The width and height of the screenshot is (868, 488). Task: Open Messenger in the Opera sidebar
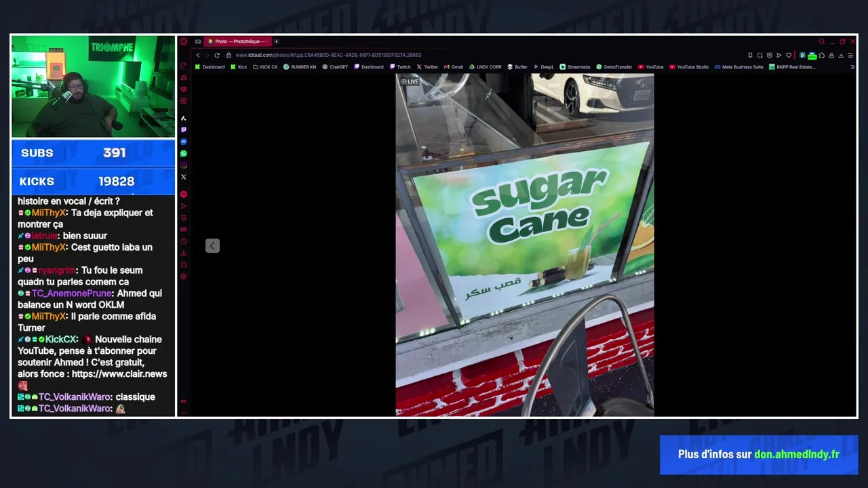[183, 142]
